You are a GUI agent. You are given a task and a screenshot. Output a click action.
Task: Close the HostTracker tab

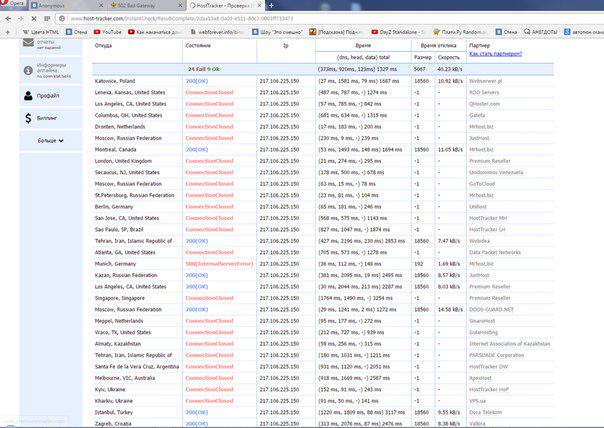tap(259, 5)
